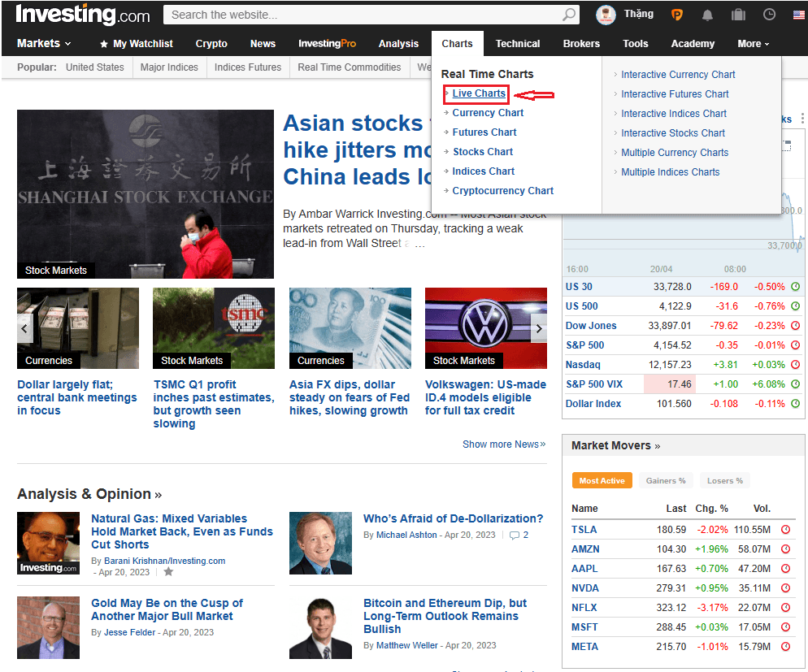Expand the Markets dropdown menu
Screen dimensions: 808x672
44,44
